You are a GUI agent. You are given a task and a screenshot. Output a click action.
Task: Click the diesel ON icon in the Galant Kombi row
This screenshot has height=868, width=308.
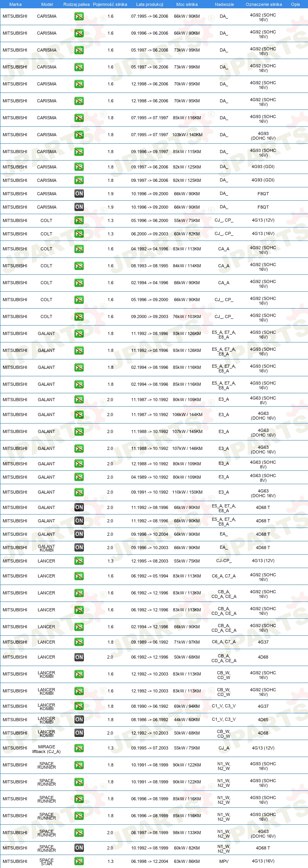point(79,548)
